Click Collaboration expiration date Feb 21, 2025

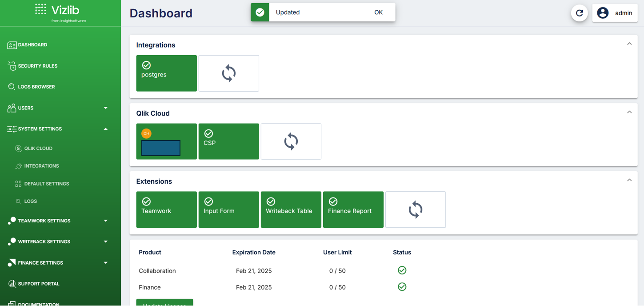click(x=254, y=271)
